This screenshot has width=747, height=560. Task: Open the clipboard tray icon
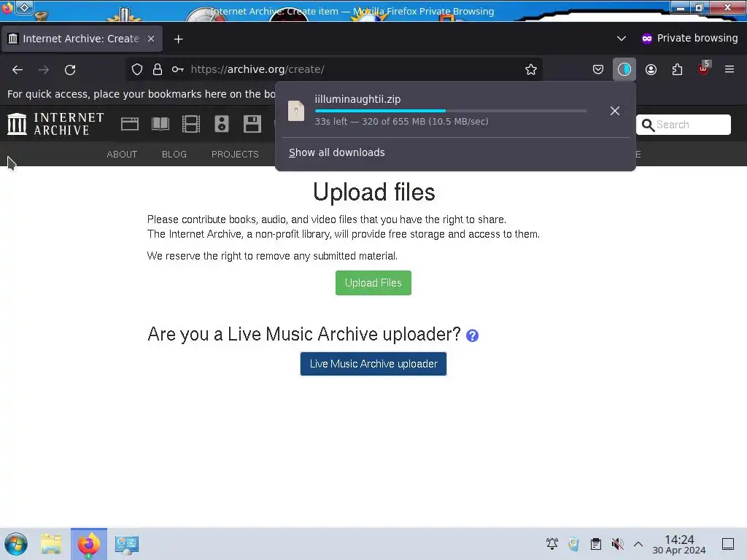point(595,544)
